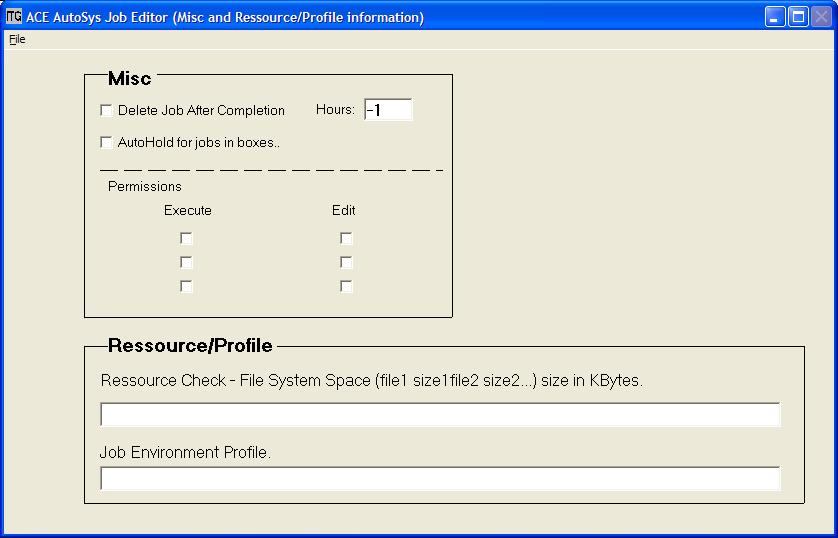The image size is (838, 538).
Task: Check the first Execute permission checkbox
Action: click(x=186, y=238)
